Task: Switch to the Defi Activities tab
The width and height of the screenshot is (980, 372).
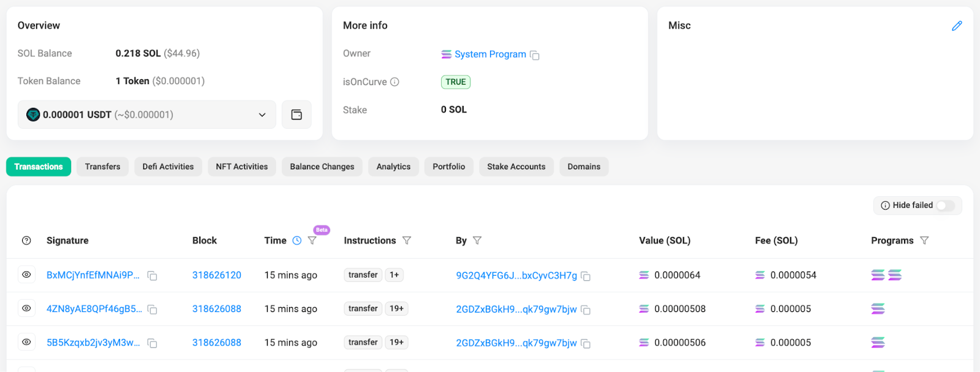Action: tap(168, 167)
